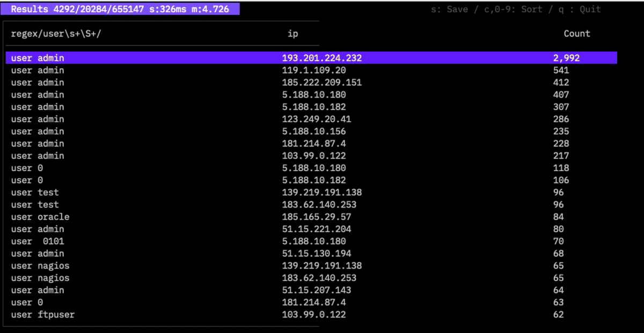Click the count value 62
The image size is (644, 333).
pos(559,315)
